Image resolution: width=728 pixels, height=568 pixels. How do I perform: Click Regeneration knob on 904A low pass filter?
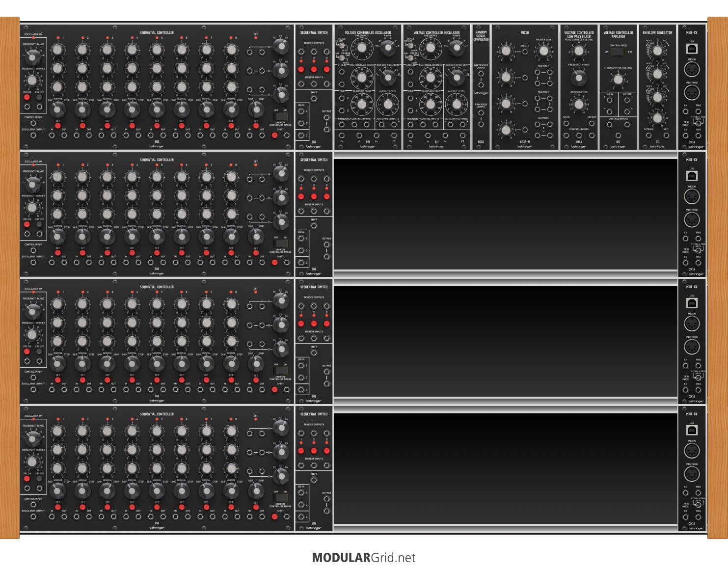tap(579, 104)
